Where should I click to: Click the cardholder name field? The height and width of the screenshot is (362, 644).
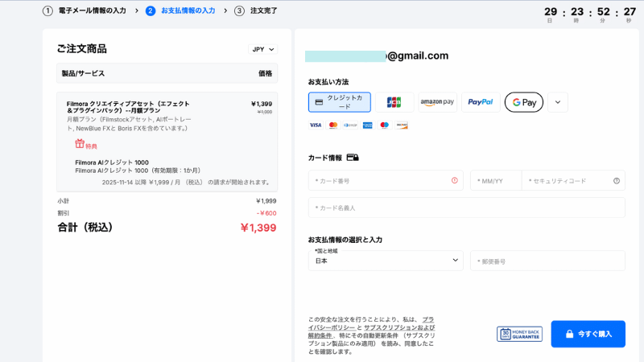(x=466, y=208)
